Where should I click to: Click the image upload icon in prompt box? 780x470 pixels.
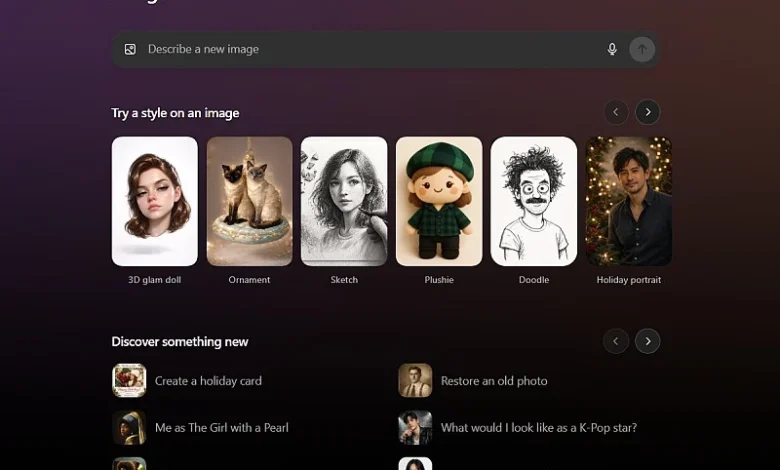[x=130, y=49]
